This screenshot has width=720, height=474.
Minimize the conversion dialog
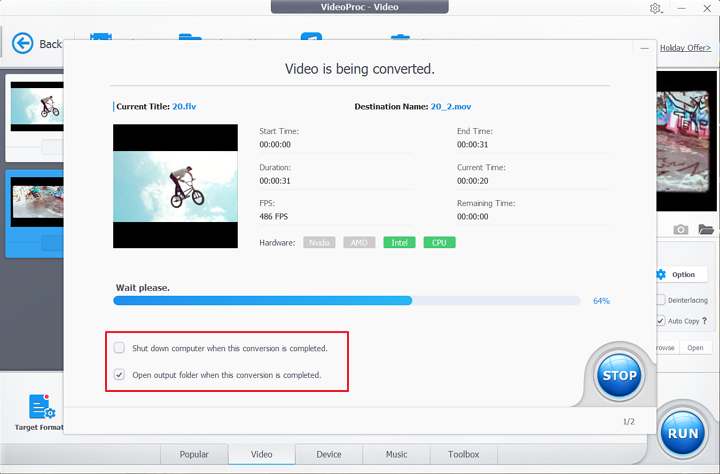644,48
